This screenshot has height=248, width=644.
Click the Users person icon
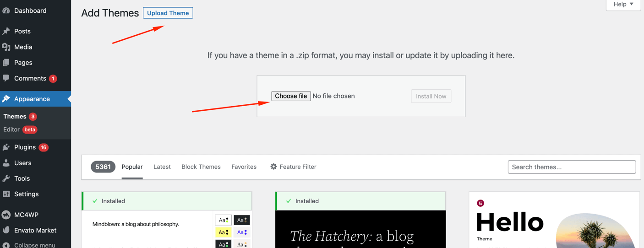(x=6, y=163)
